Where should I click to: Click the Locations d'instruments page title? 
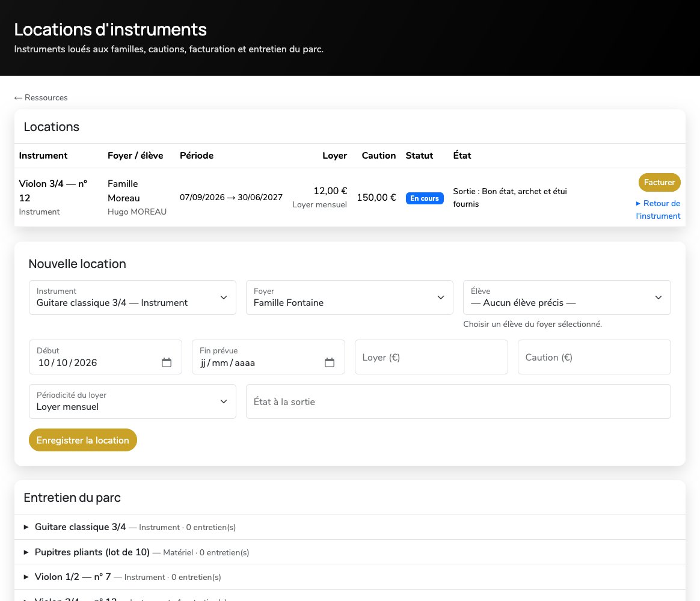[x=110, y=29]
